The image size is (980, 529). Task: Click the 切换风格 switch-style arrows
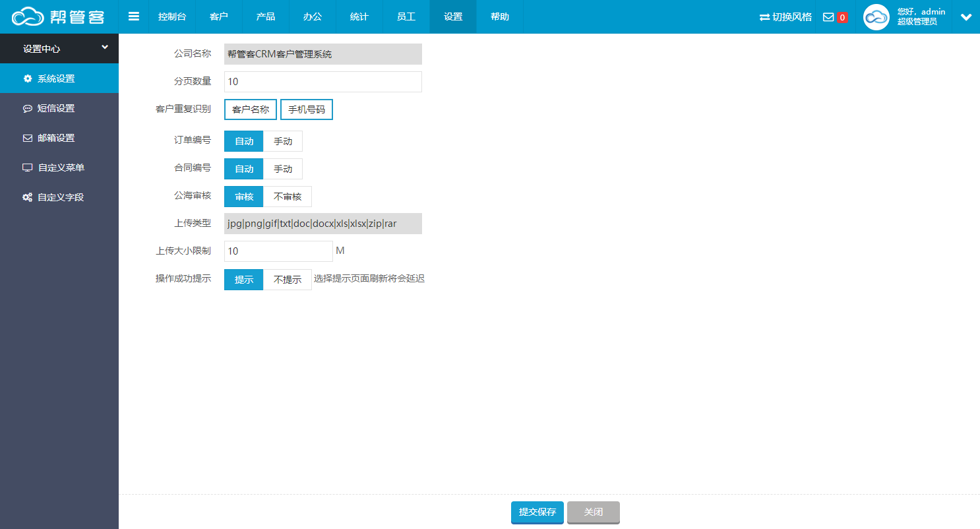(x=764, y=17)
